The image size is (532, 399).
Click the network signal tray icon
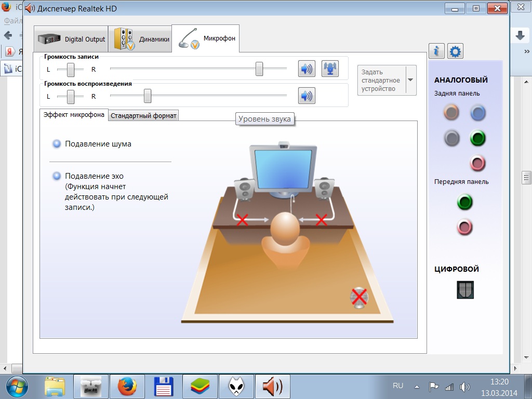(449, 387)
